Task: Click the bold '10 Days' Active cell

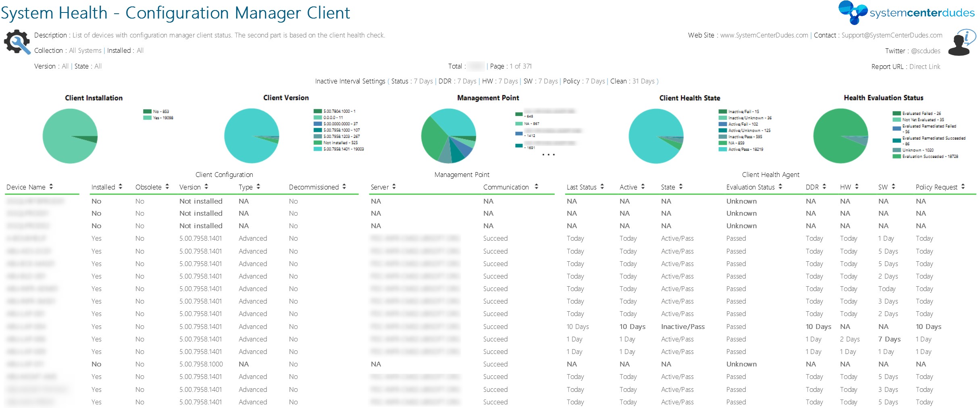Action: coord(632,327)
